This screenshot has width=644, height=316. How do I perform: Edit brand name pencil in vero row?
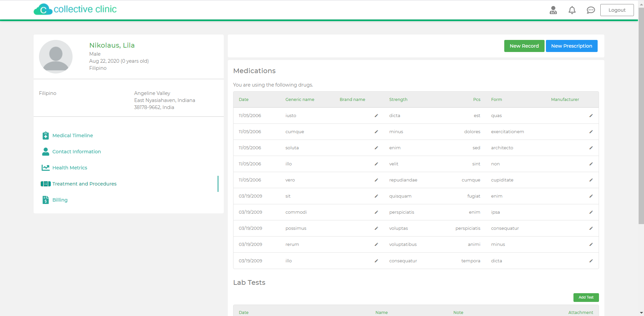[x=376, y=180]
